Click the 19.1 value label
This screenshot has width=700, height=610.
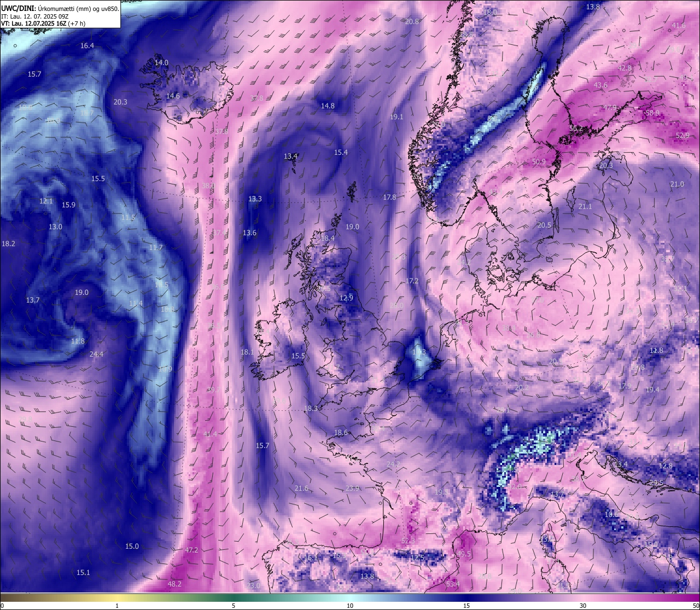pos(396,117)
